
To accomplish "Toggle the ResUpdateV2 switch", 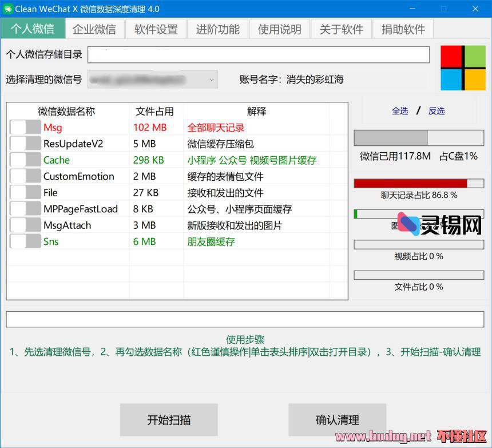I will pyautogui.click(x=25, y=144).
